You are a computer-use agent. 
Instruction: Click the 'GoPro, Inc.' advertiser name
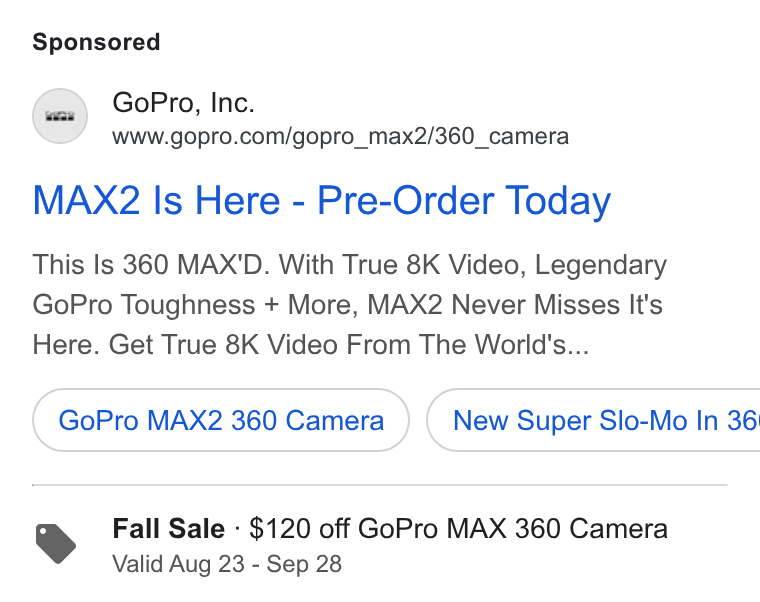pyautogui.click(x=183, y=103)
